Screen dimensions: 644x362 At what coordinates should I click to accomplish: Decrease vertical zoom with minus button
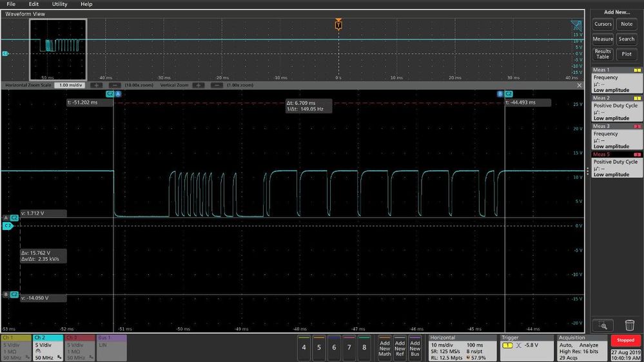point(217,86)
